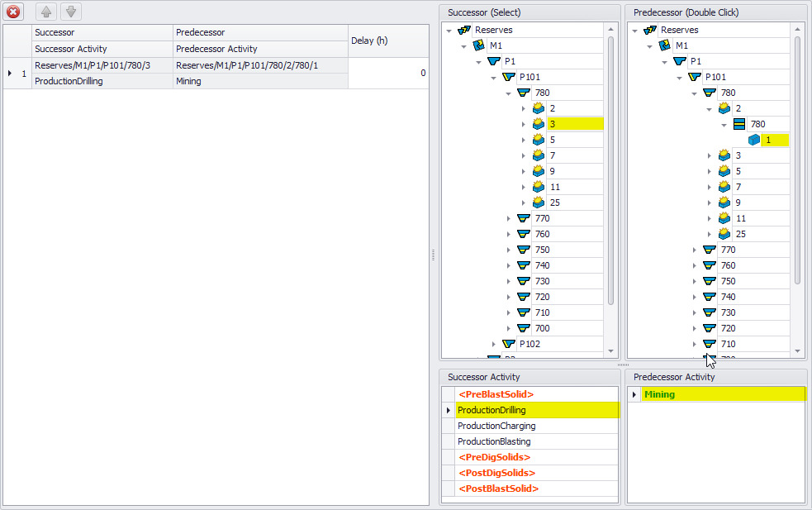Screen dimensions: 812x510
Task: Collapse the 780 bench in Successor tree
Action: pos(509,93)
